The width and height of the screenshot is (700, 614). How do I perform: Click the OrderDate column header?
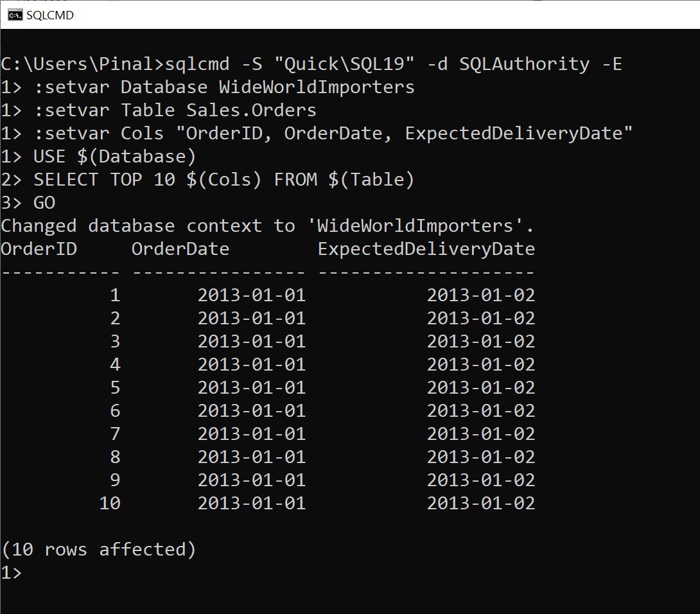[180, 249]
